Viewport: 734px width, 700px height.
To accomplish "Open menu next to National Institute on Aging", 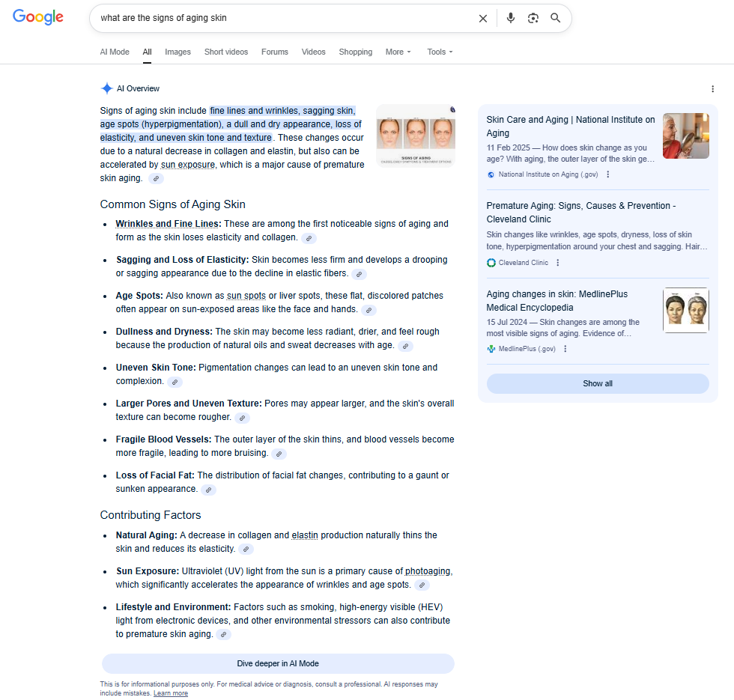I will [x=608, y=174].
